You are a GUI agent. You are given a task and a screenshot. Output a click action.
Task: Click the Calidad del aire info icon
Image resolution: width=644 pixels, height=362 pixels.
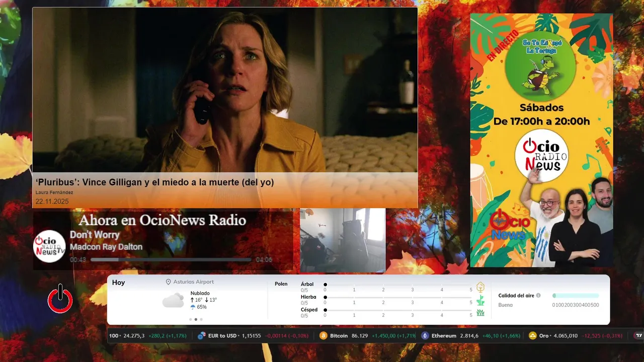(538, 296)
